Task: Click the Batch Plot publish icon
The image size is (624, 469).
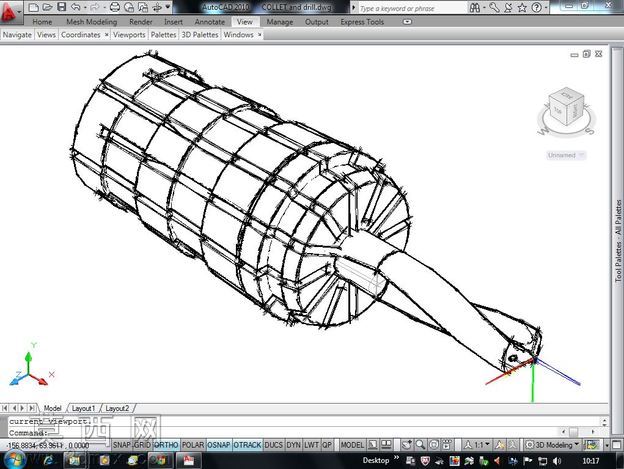Action: point(142,7)
